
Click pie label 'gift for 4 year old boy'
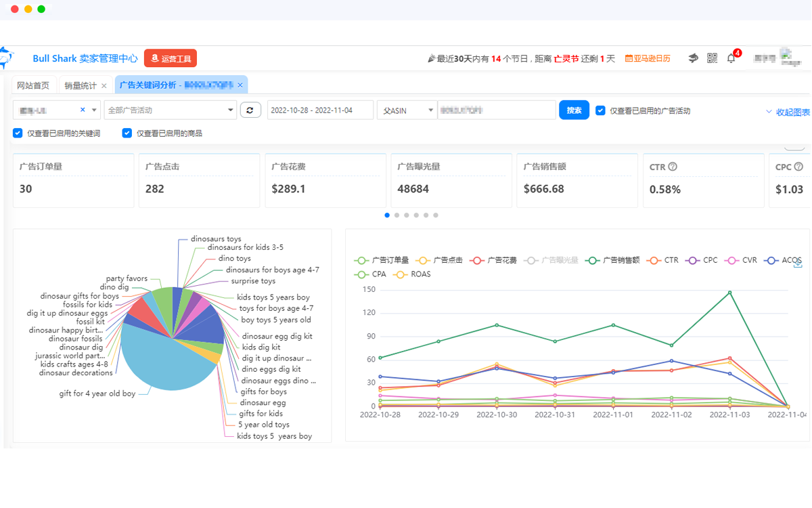point(97,394)
